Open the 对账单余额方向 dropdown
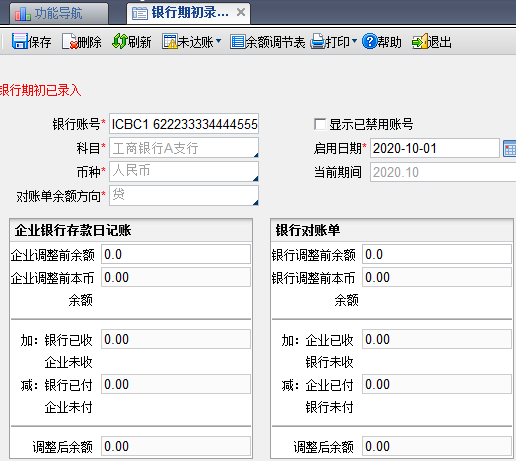The width and height of the screenshot is (516, 461). tap(256, 202)
